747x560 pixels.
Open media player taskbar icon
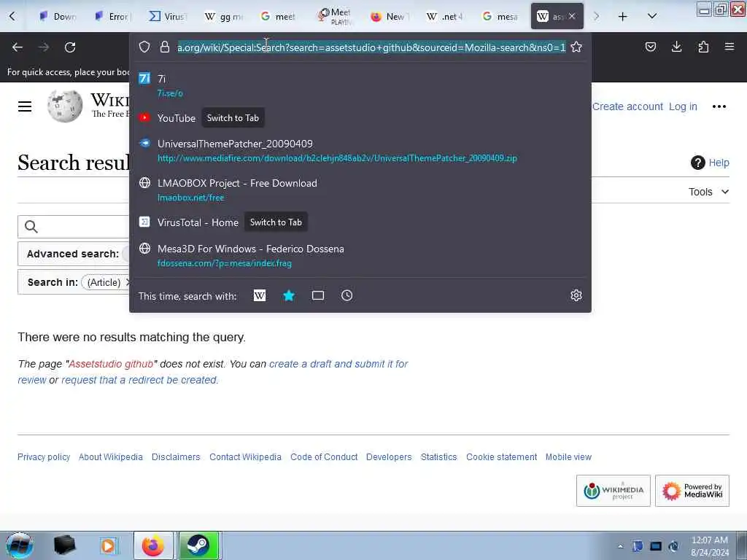pos(108,545)
